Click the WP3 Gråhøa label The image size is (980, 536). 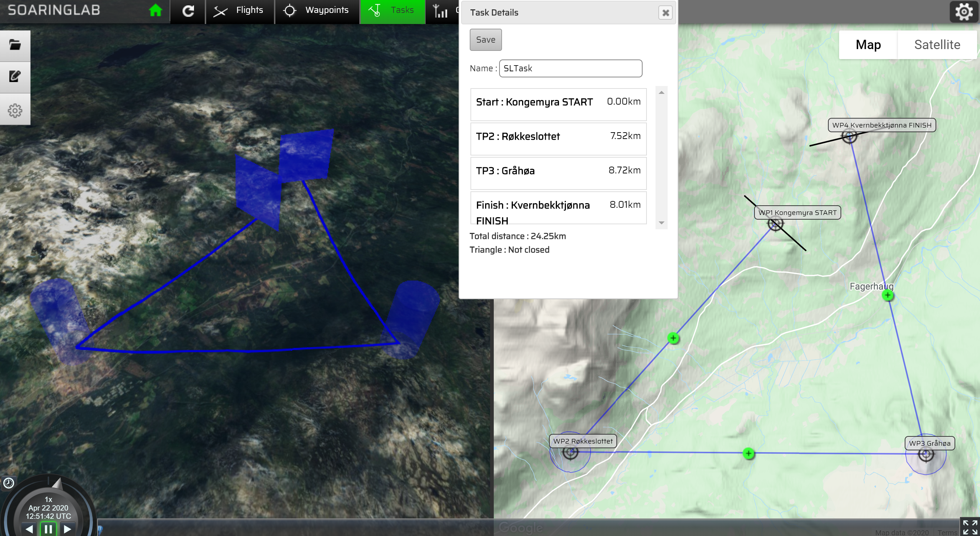(x=929, y=443)
